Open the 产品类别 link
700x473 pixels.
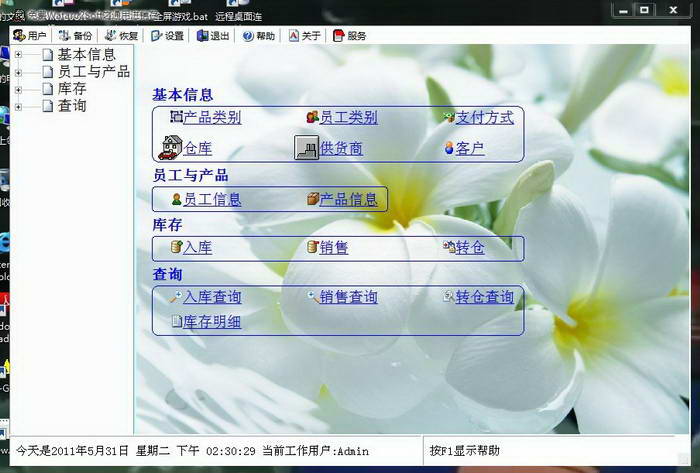(x=212, y=118)
